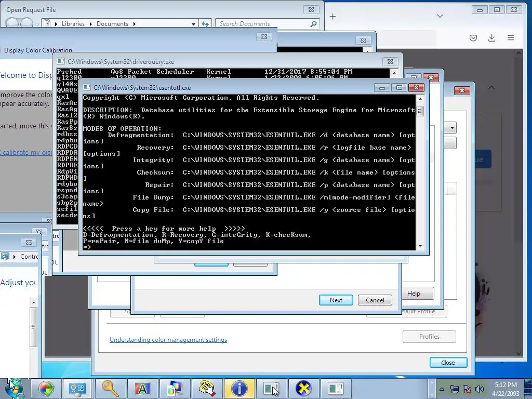This screenshot has height=399, width=532.
Task: Open the Color Management taskbar icon
Action: [x=175, y=389]
